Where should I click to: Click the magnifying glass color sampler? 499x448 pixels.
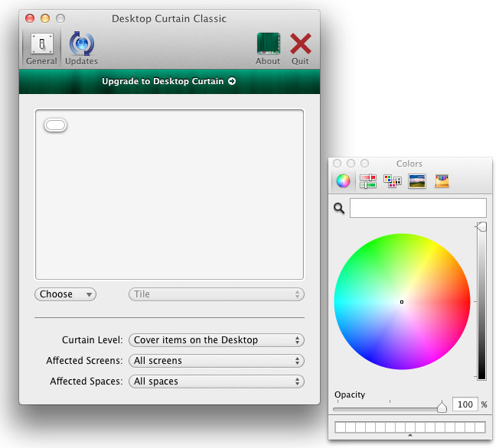pos(339,208)
